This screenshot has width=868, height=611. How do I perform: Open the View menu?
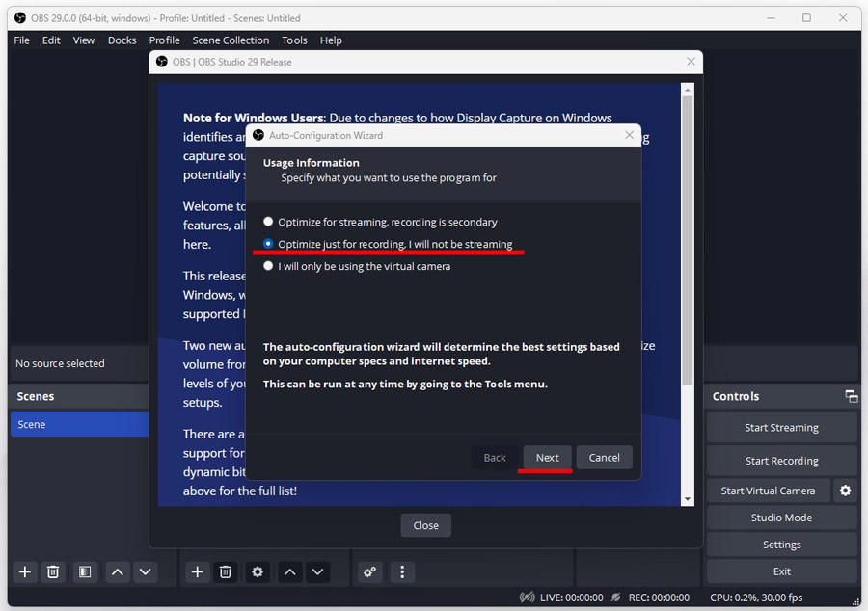click(84, 40)
